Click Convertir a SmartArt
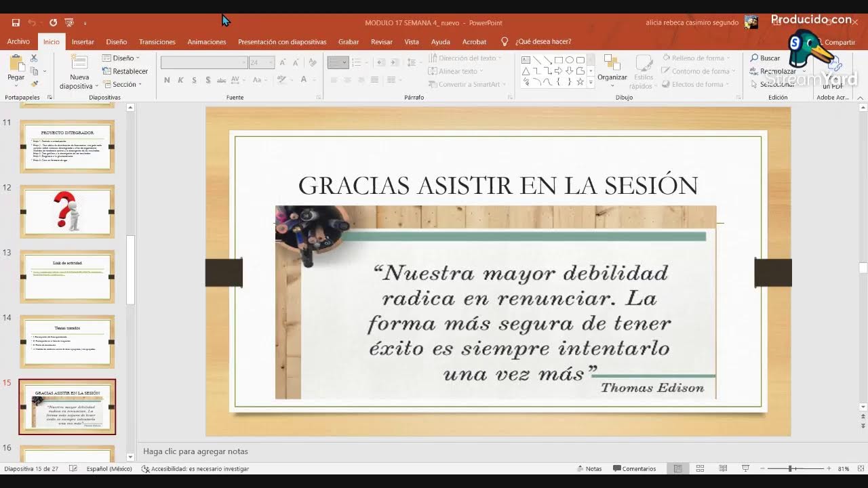Viewport: 868px width, 488px height. click(467, 84)
